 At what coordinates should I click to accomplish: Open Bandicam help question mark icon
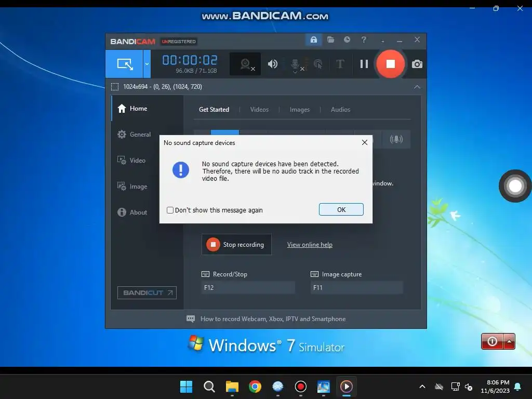point(364,39)
